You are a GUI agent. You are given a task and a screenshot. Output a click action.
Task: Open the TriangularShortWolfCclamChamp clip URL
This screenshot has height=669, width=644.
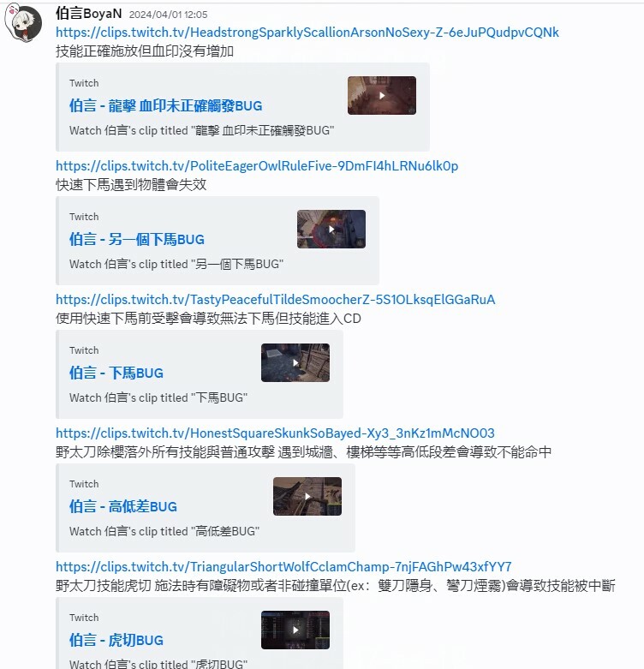point(283,566)
